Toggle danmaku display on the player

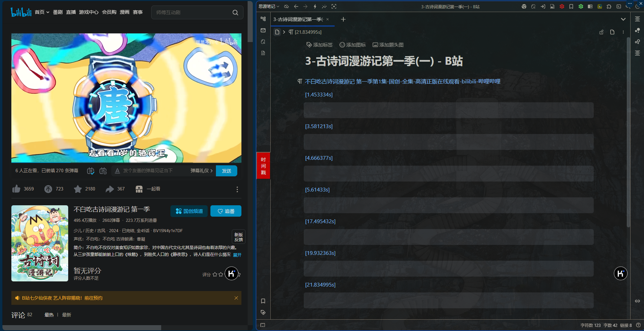pos(91,171)
